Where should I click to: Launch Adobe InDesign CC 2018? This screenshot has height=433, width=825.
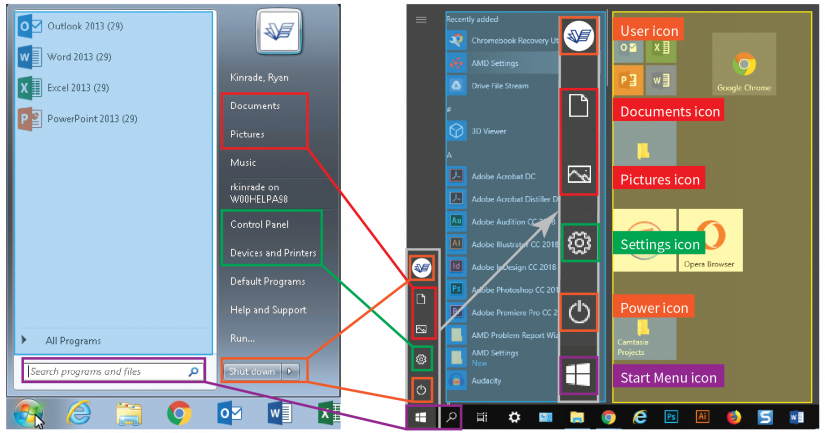pyautogui.click(x=502, y=267)
